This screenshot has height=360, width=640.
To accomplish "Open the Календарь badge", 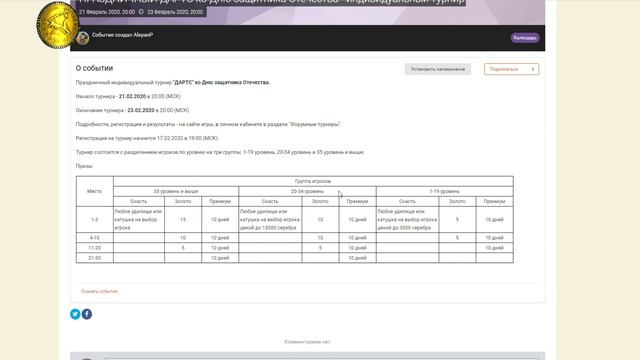I will tap(525, 38).
